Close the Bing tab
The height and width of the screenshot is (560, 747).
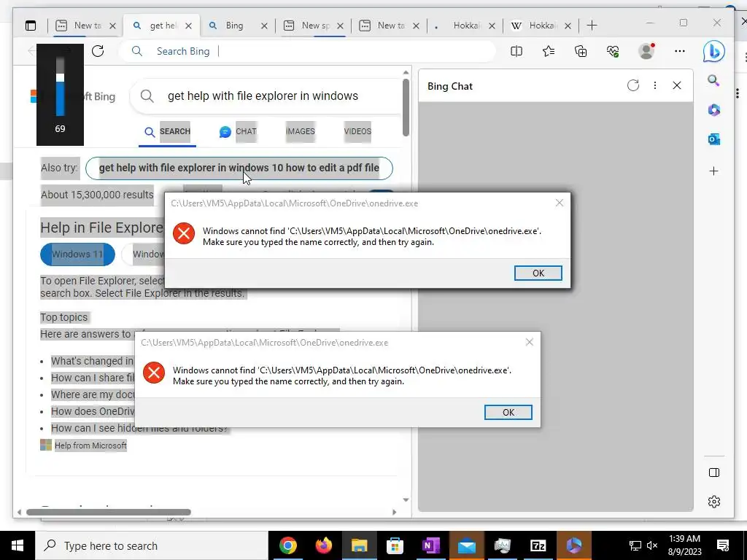point(264,26)
